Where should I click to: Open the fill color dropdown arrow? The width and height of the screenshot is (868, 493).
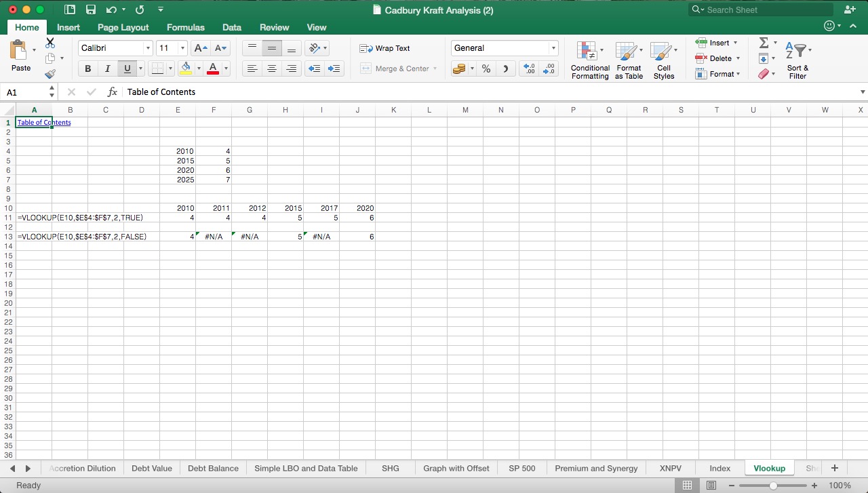point(199,68)
